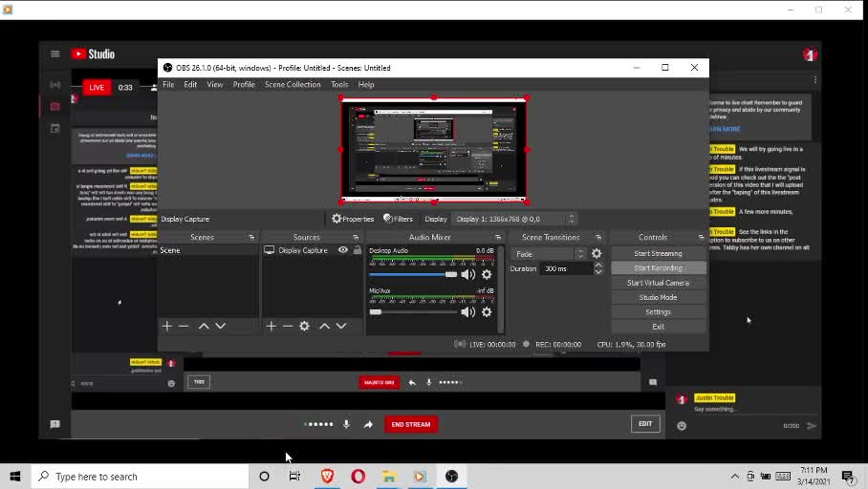Share the YouTube stream with arrow icon
The width and height of the screenshot is (868, 489).
368,424
